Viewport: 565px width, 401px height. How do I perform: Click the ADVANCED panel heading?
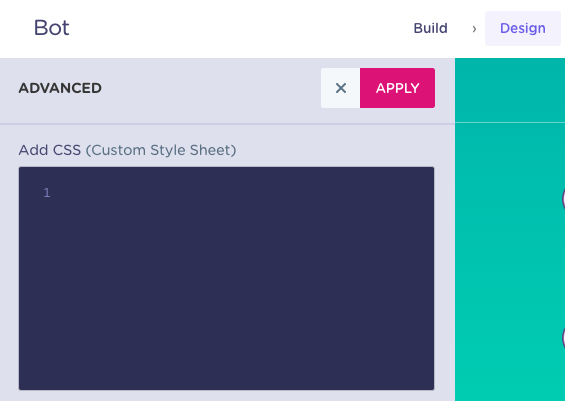(x=60, y=88)
